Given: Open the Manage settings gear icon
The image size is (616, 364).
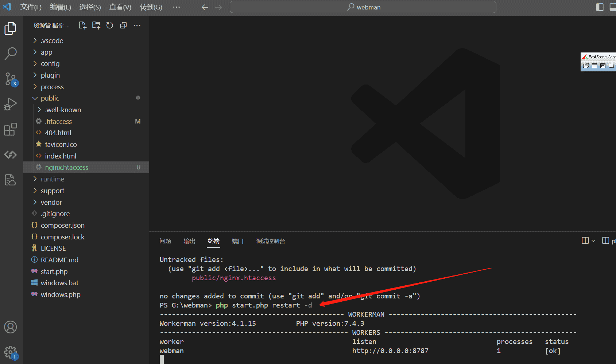Looking at the screenshot, I should [x=11, y=352].
